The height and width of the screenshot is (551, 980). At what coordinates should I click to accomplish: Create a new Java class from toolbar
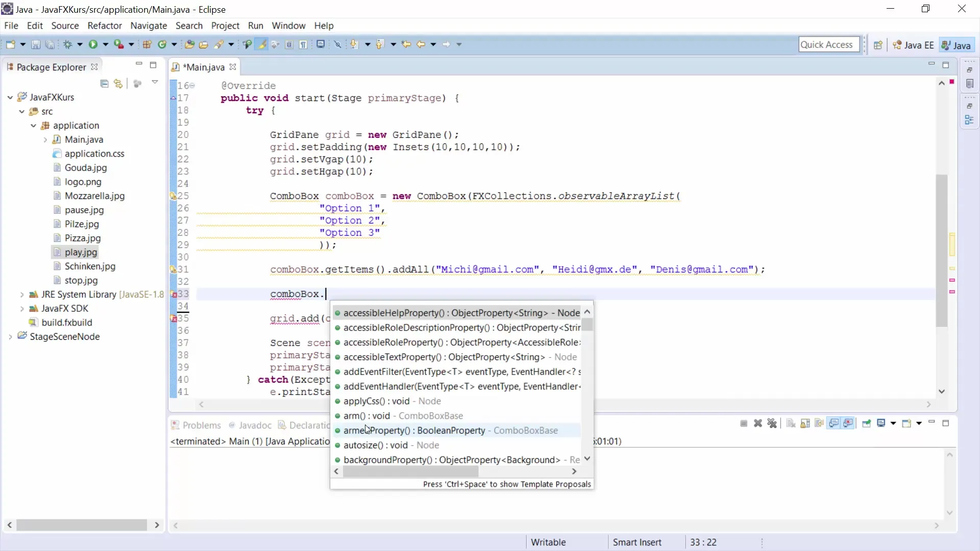tap(162, 44)
